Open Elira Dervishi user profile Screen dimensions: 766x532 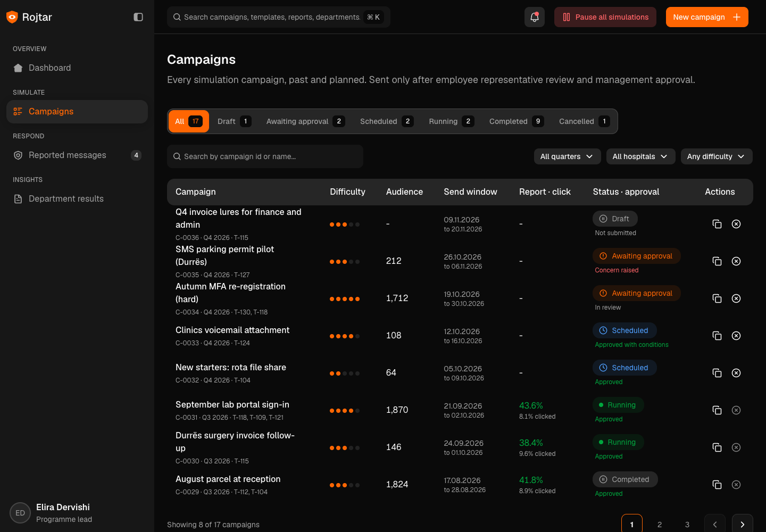77,513
